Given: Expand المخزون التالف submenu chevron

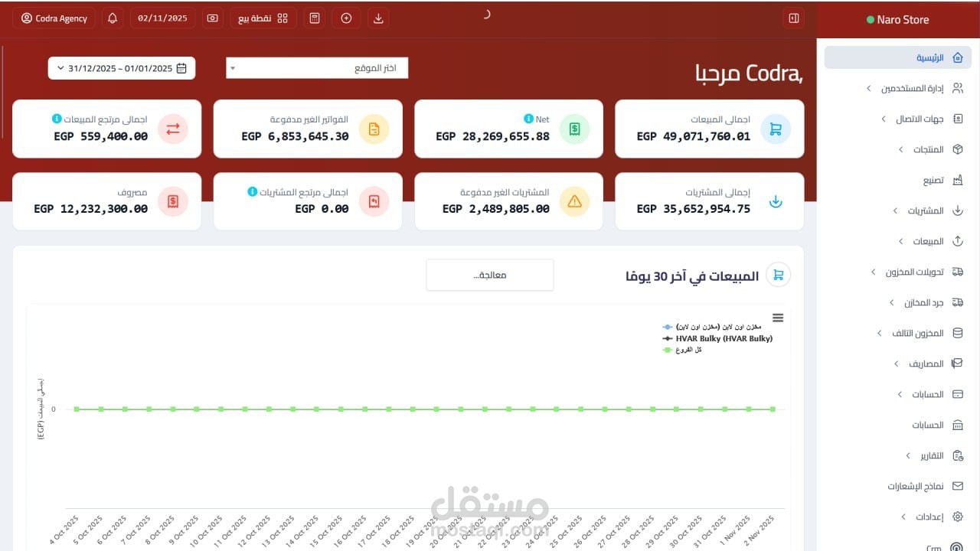Looking at the screenshot, I should [x=879, y=333].
